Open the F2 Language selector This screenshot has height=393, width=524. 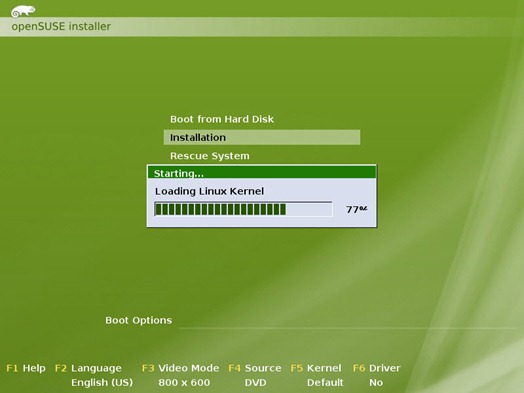pyautogui.click(x=88, y=368)
